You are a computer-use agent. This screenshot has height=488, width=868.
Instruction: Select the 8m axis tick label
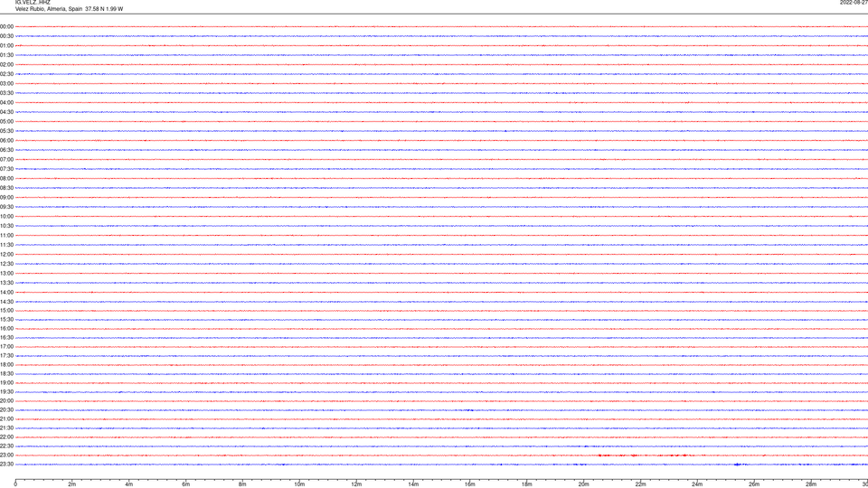(x=242, y=484)
